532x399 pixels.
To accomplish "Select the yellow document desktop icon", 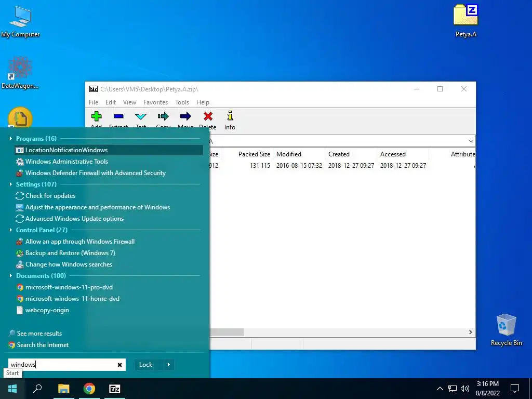I will pos(20,118).
